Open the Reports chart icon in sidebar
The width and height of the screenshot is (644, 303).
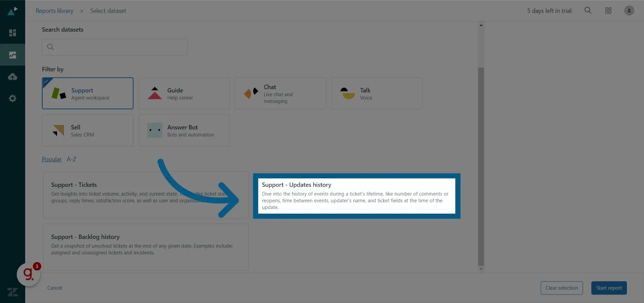[x=12, y=55]
